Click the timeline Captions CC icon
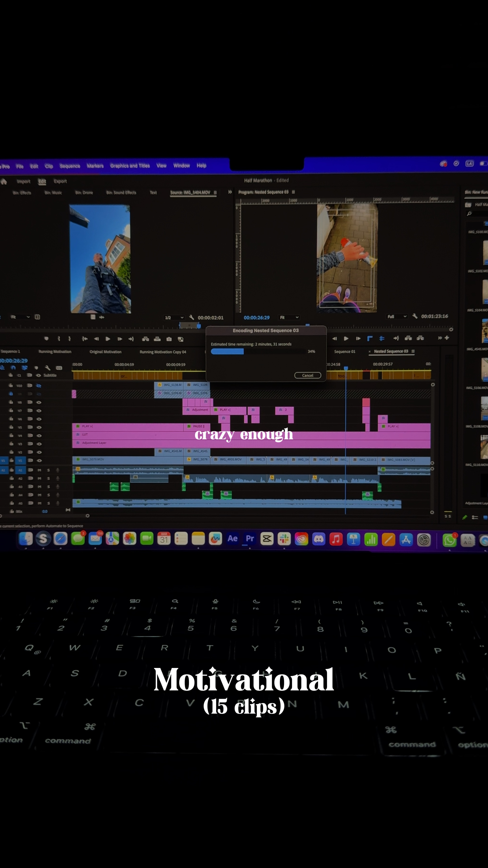The image size is (488, 868). (x=59, y=368)
